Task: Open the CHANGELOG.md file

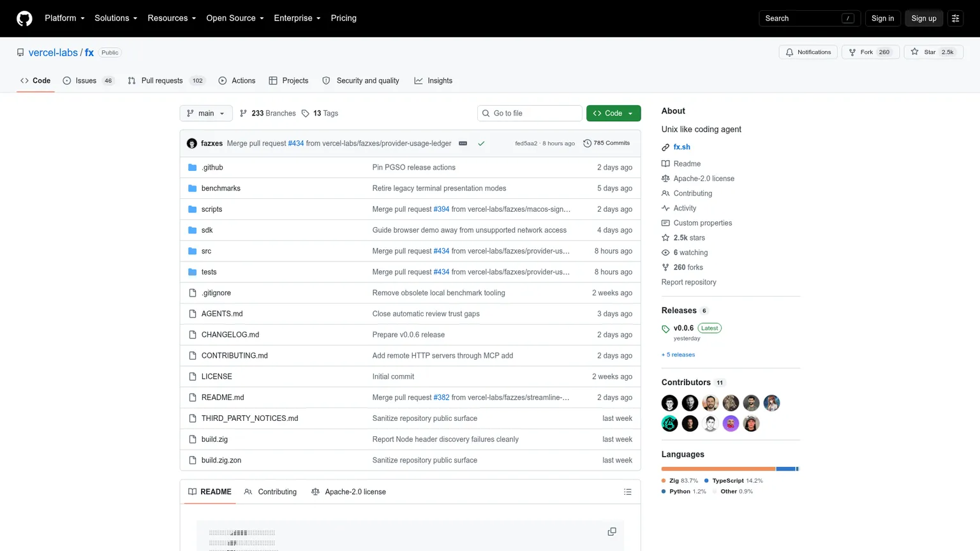Action: click(x=230, y=335)
